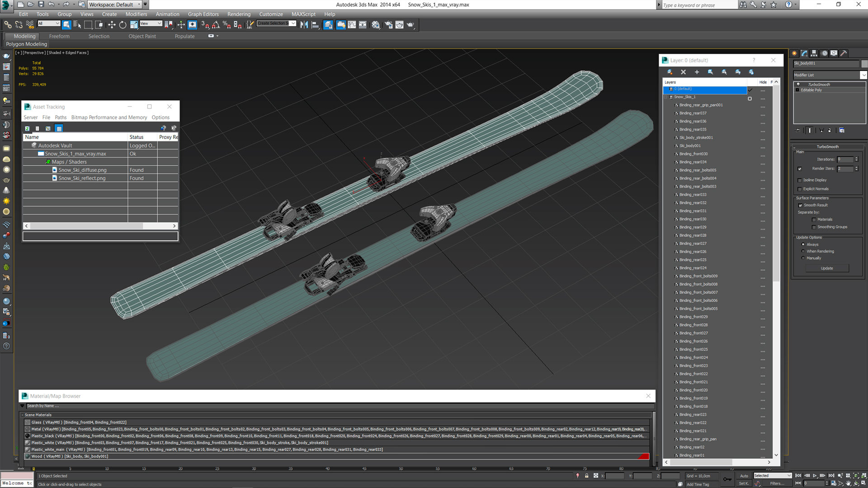Select the When Rendering radio button
This screenshot has height=488, width=868.
tap(803, 251)
